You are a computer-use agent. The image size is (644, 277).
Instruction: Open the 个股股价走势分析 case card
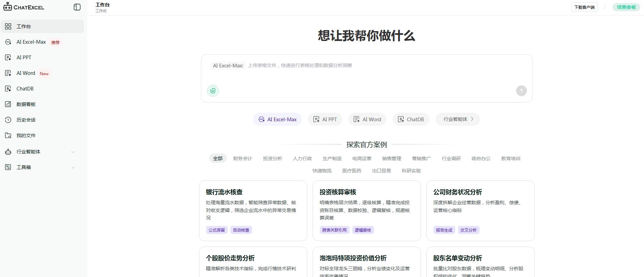tap(253, 262)
